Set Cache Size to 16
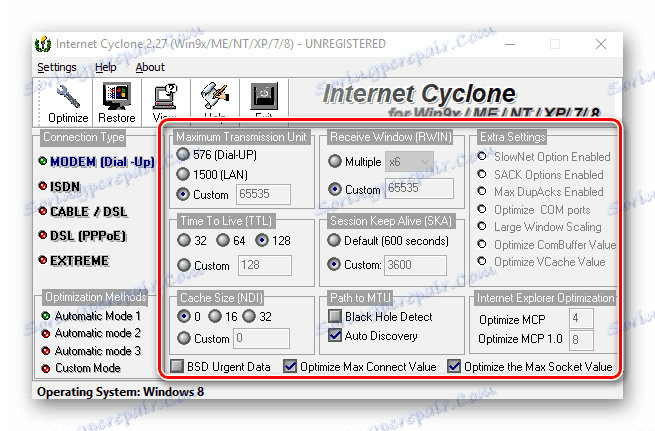655x431 pixels. (x=215, y=316)
